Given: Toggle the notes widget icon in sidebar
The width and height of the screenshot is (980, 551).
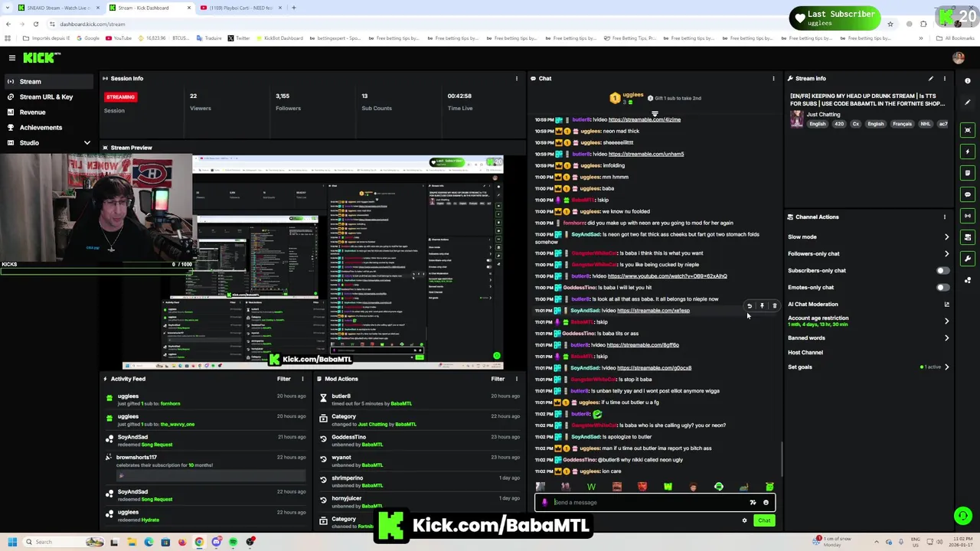Looking at the screenshot, I should (x=968, y=172).
